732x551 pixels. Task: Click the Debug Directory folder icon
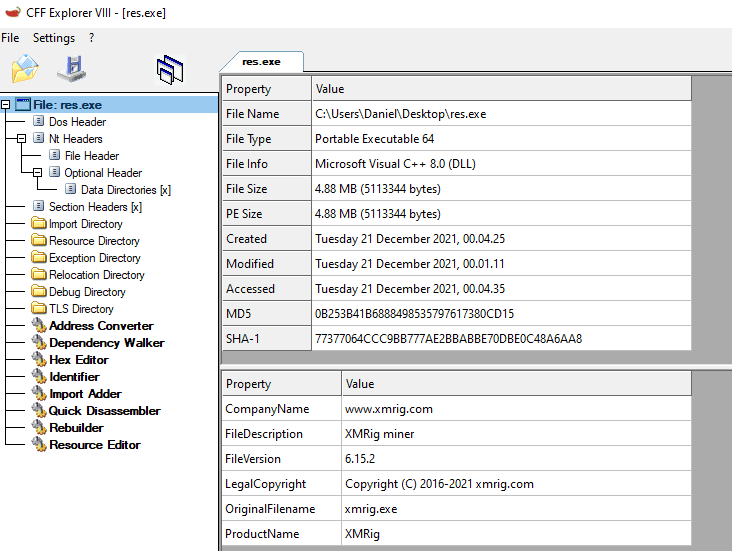(39, 291)
